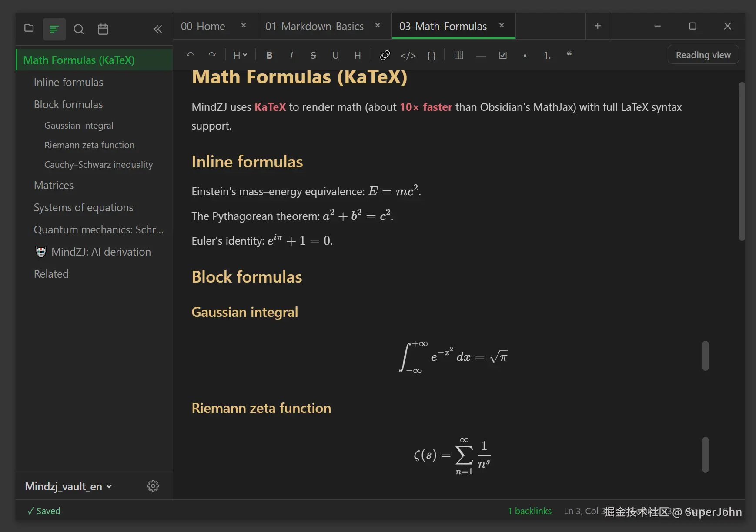Open a new tab with plus button

(x=598, y=26)
